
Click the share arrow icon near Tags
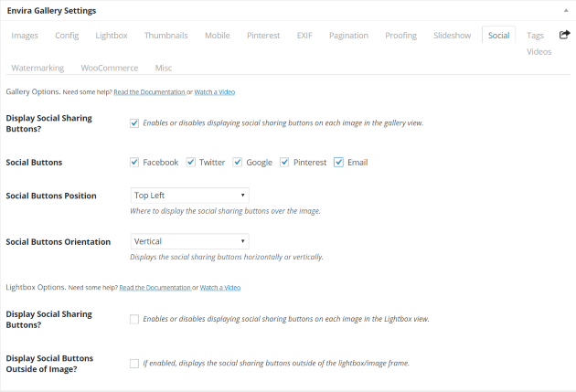tap(565, 35)
